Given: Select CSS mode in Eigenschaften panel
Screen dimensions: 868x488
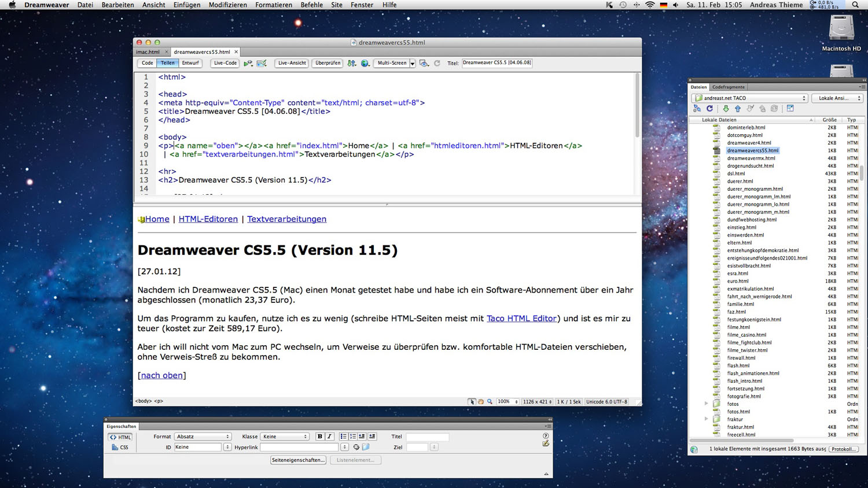Looking at the screenshot, I should [120, 448].
